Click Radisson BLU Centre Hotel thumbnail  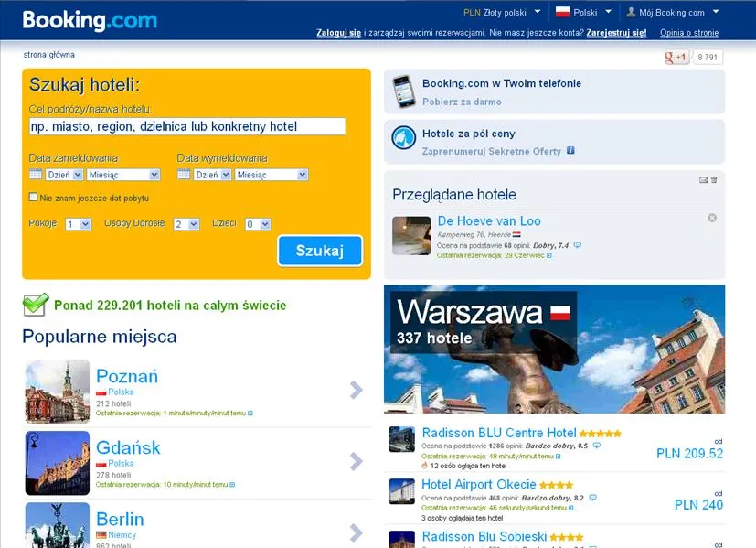click(x=402, y=439)
